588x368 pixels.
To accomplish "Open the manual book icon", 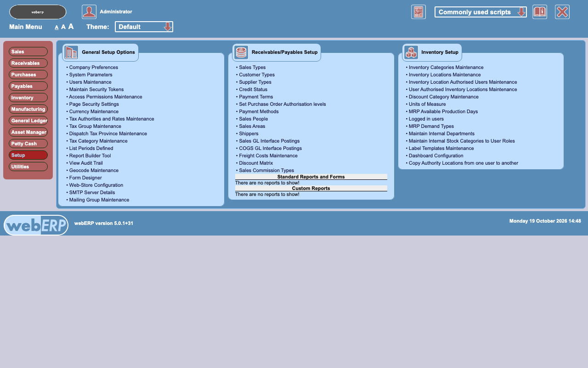I will pyautogui.click(x=540, y=12).
